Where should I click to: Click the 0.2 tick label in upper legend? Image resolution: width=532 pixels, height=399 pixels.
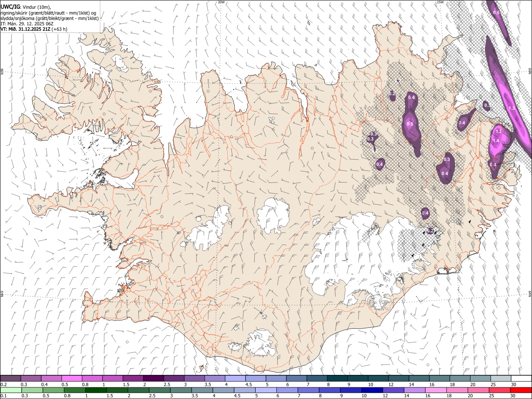3,384
